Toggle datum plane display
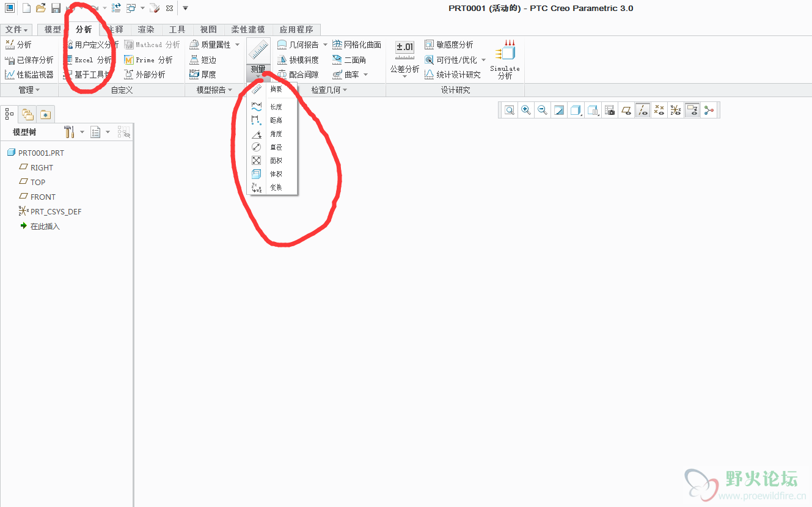 click(626, 110)
